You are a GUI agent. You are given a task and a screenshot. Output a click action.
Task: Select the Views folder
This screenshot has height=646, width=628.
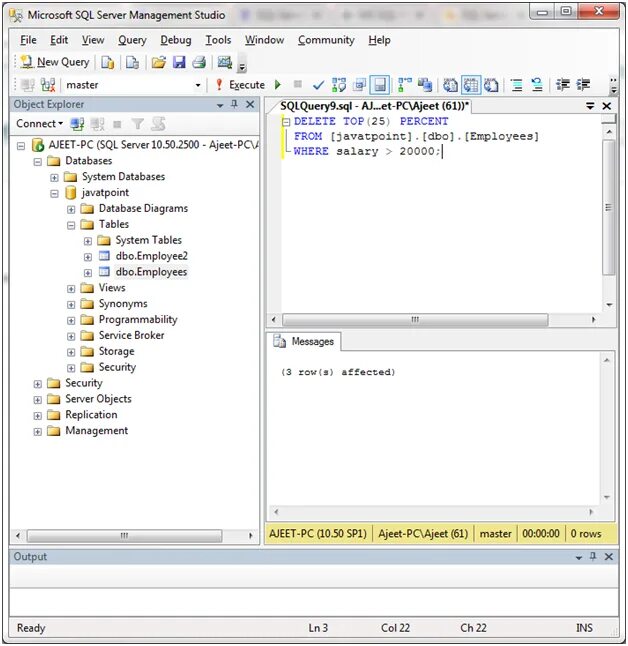click(112, 288)
